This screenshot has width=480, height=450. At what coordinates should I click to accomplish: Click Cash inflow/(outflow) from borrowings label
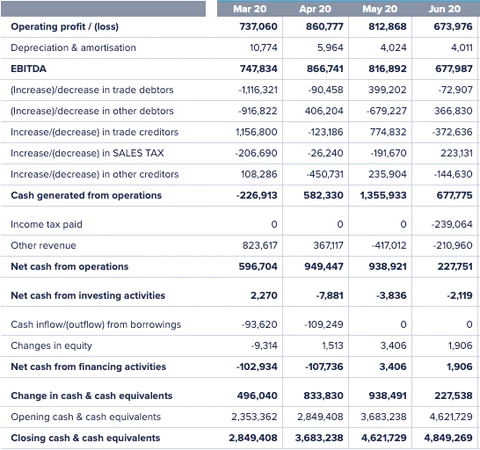point(96,324)
